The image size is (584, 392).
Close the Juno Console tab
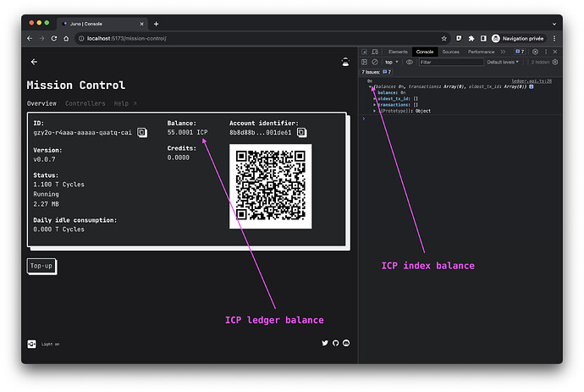(142, 24)
